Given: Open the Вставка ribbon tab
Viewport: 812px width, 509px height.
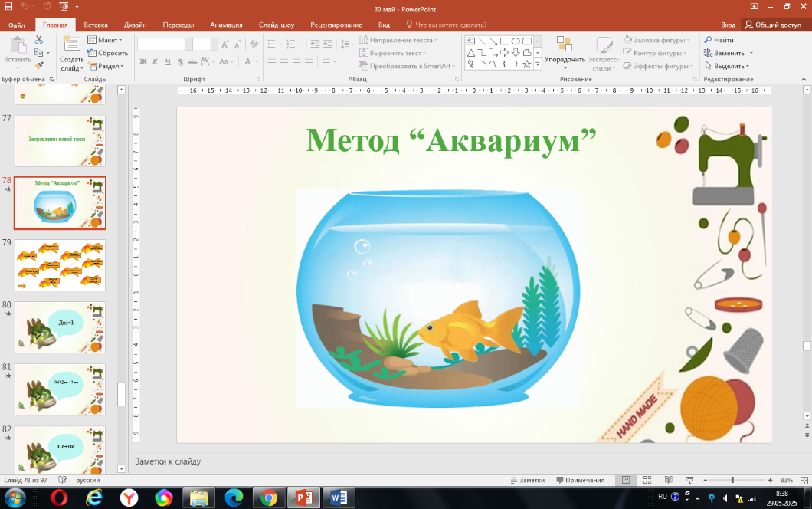Looking at the screenshot, I should coord(96,25).
